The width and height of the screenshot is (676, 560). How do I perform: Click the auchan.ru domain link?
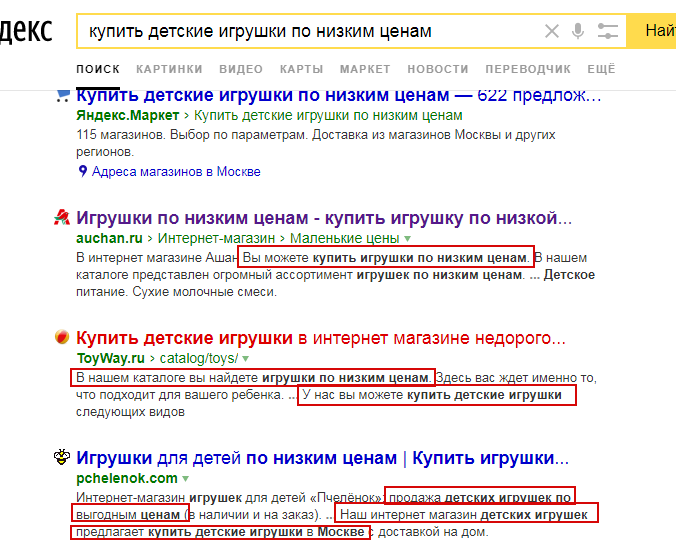pos(109,238)
